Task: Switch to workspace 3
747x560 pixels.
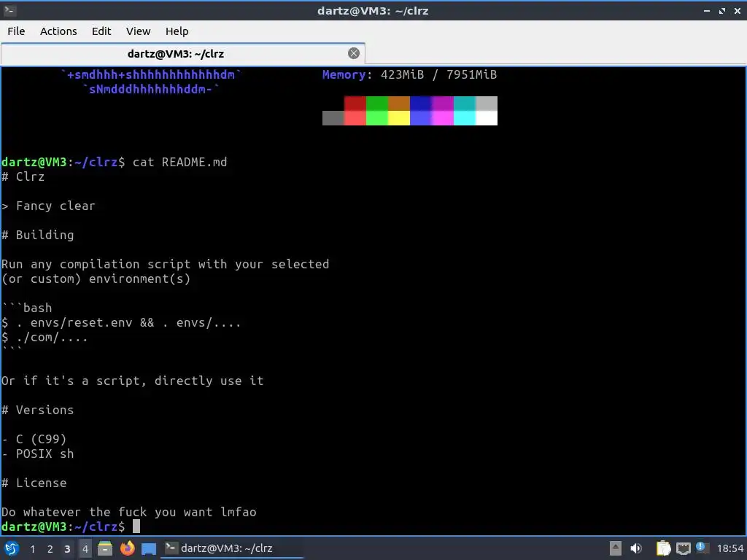Action: [67, 549]
